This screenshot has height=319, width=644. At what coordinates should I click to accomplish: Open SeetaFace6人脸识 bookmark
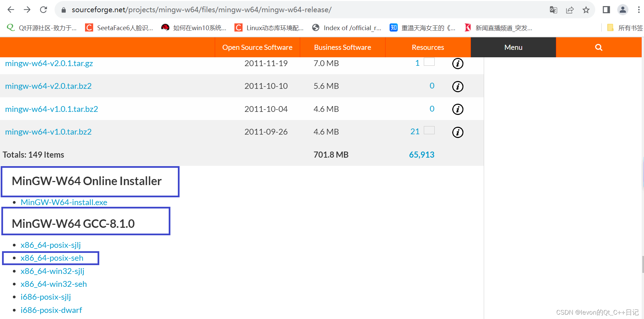pos(119,28)
